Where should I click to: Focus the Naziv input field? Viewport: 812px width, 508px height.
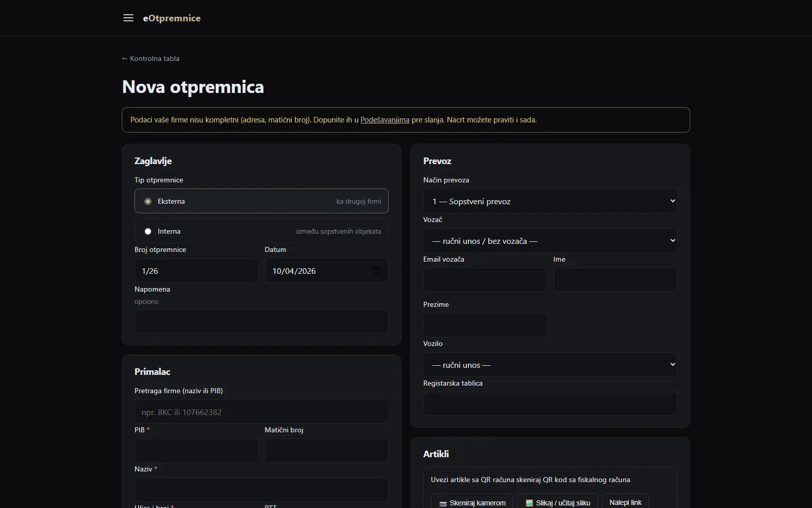click(x=261, y=490)
